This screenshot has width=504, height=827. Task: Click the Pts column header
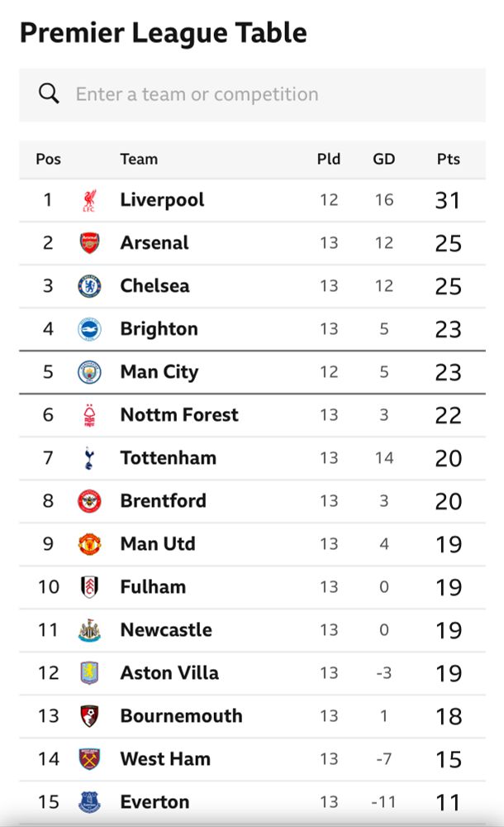point(449,159)
